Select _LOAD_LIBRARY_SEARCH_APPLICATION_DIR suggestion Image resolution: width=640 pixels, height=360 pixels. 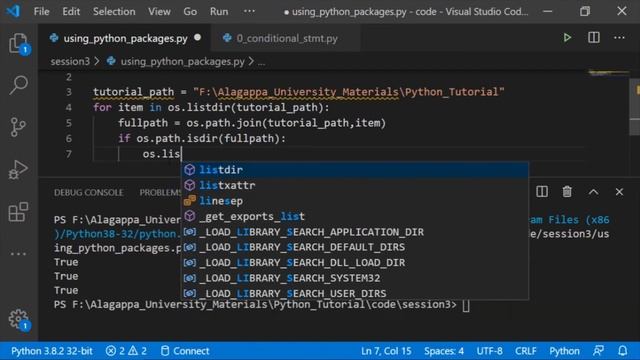pos(354,231)
